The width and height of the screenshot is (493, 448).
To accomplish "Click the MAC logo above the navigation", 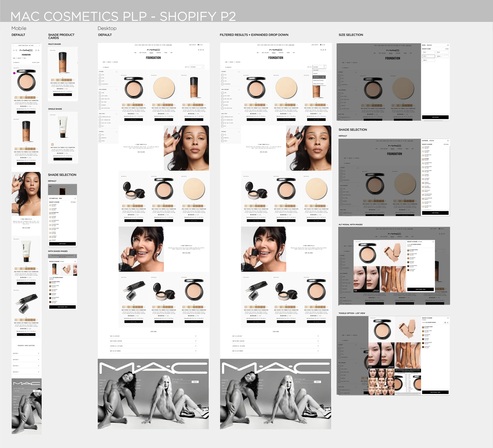I will 154,50.
